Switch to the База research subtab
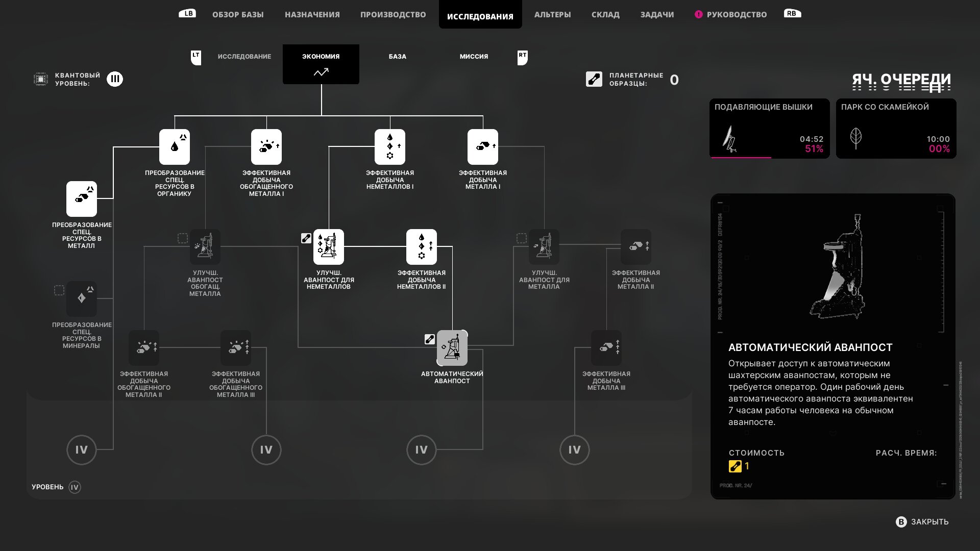Viewport: 980px width, 551px height. [x=397, y=57]
